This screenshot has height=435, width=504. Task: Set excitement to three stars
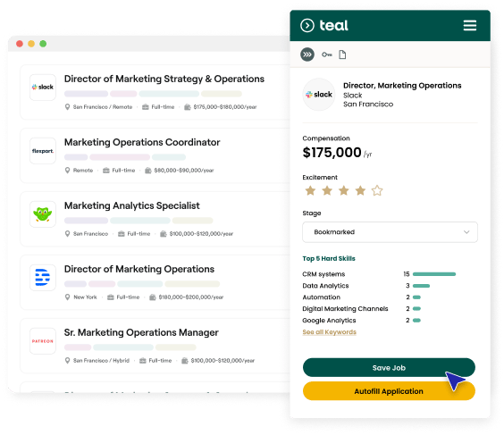click(344, 190)
